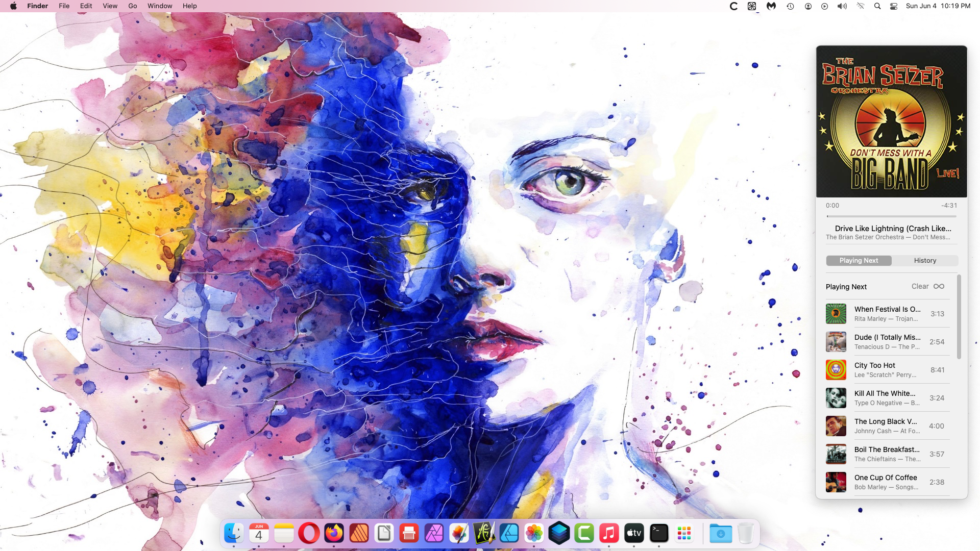980x551 pixels.
Task: Toggle the autoplay infinity icon
Action: (939, 286)
